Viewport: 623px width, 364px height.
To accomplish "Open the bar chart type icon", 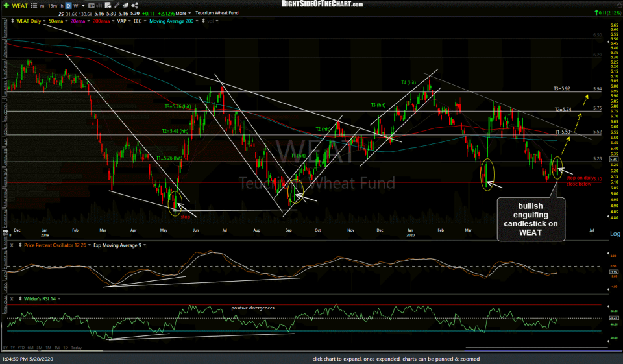I will pyautogui.click(x=99, y=6).
